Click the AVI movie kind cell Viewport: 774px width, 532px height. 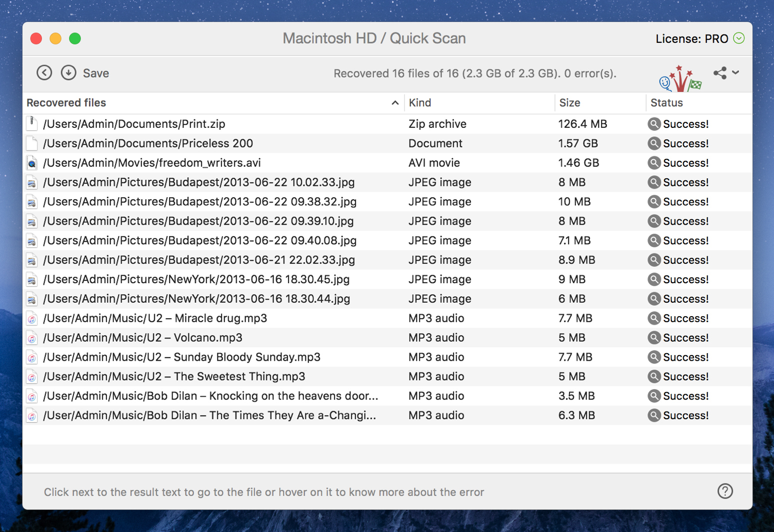pyautogui.click(x=434, y=163)
